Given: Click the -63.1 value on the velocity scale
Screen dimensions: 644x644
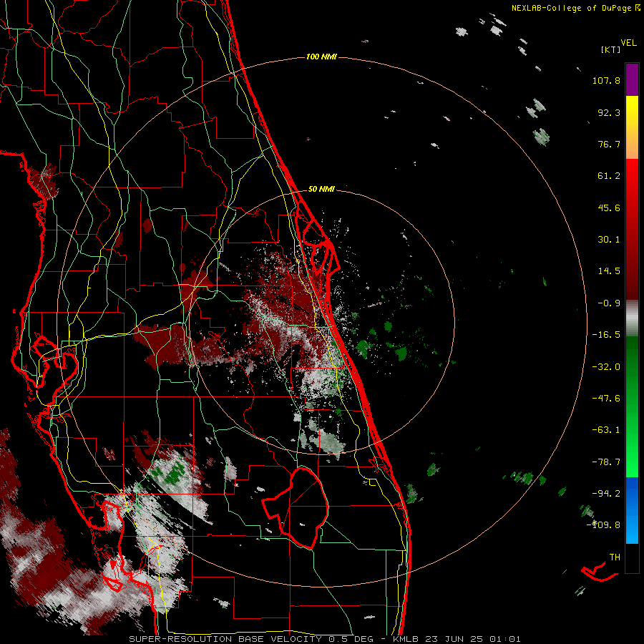Looking at the screenshot, I should point(606,430).
